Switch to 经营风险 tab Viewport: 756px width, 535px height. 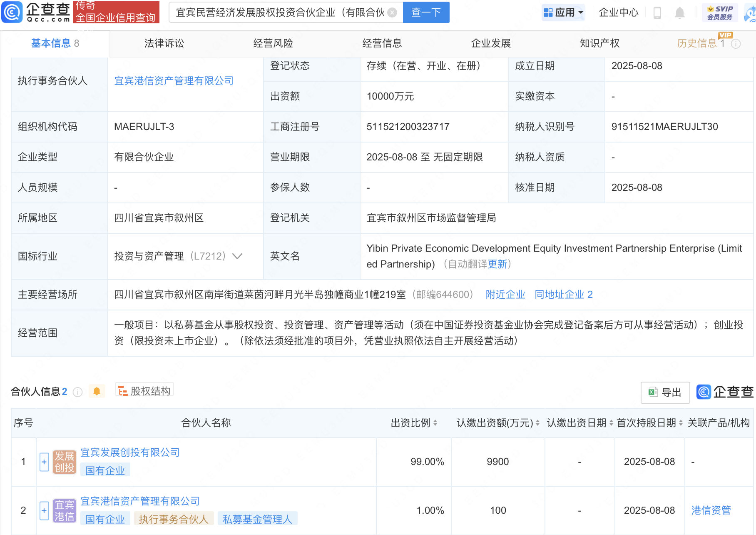[273, 43]
